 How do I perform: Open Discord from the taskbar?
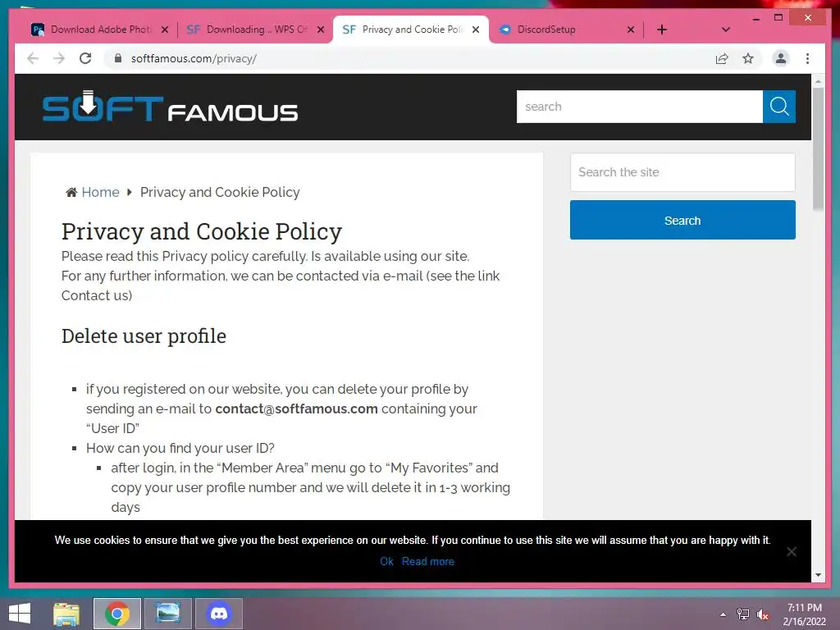click(x=218, y=614)
